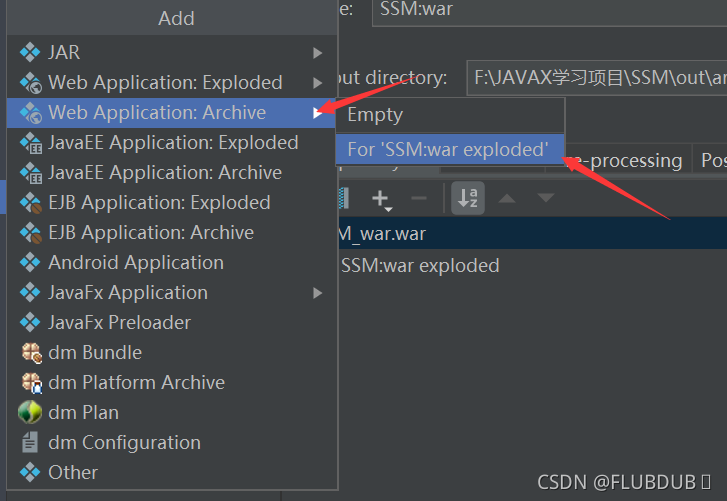
Task: Click the dm Plan green globe icon
Action: [30, 412]
